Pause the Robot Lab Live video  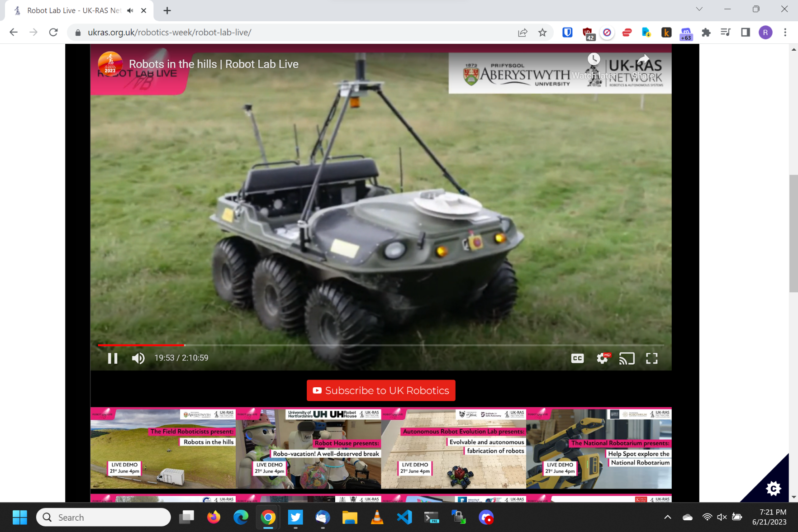click(x=113, y=358)
